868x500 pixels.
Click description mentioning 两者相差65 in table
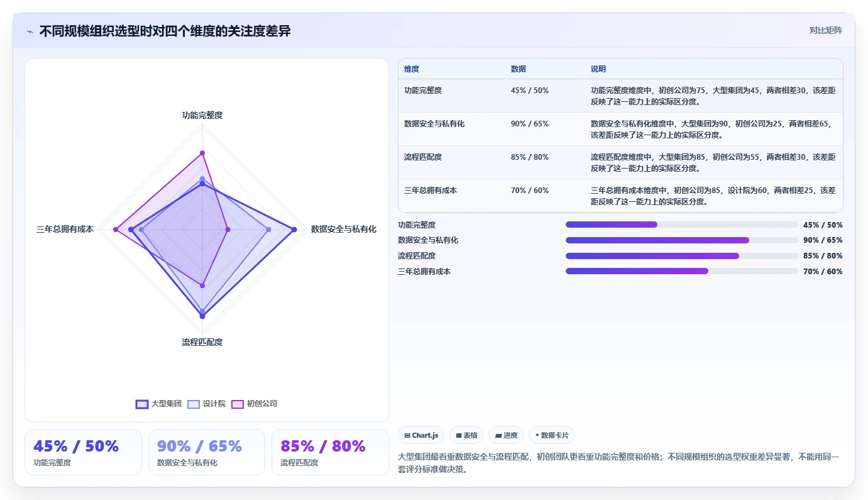(713, 129)
